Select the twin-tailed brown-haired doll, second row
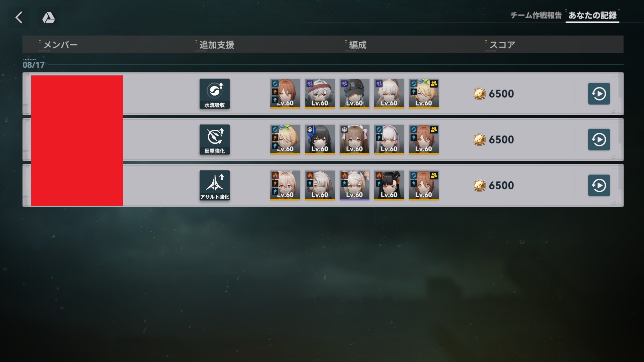The height and width of the screenshot is (362, 644). point(354,139)
